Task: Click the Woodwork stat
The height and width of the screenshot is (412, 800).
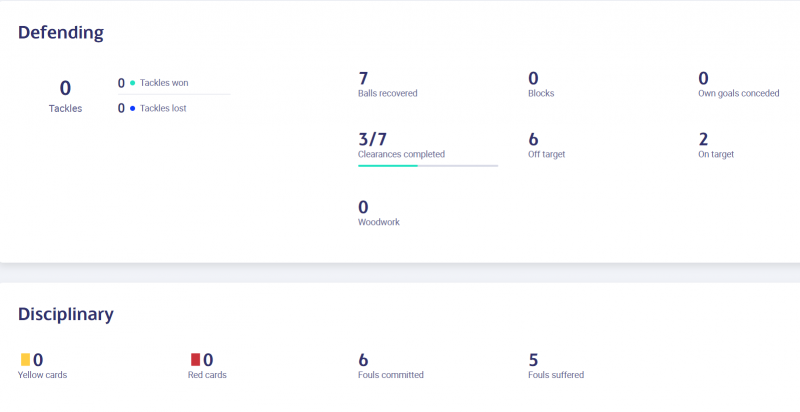Action: (378, 213)
